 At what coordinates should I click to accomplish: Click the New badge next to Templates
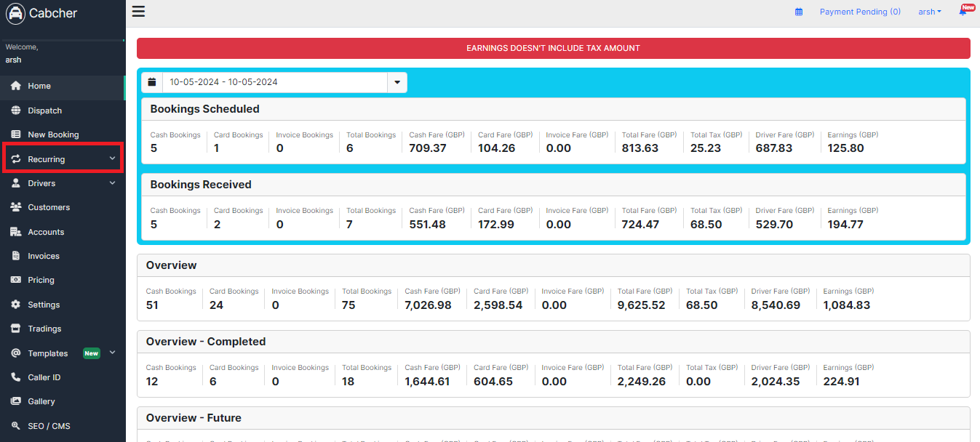pos(91,353)
